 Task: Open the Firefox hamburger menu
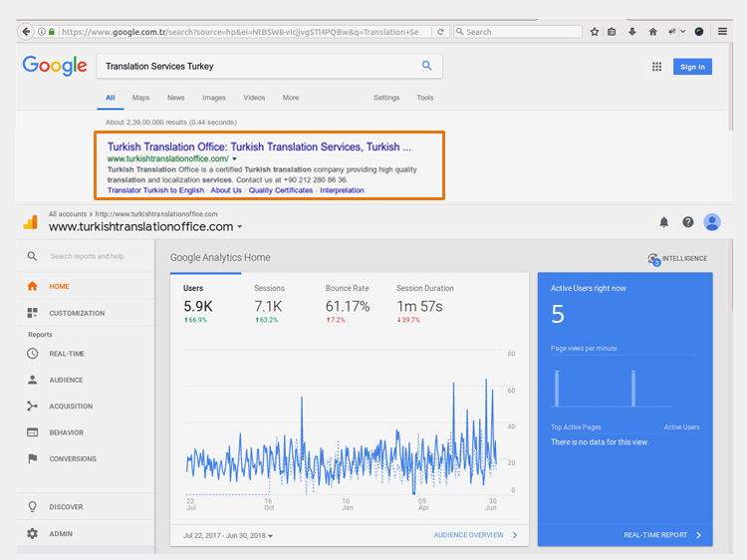722,32
